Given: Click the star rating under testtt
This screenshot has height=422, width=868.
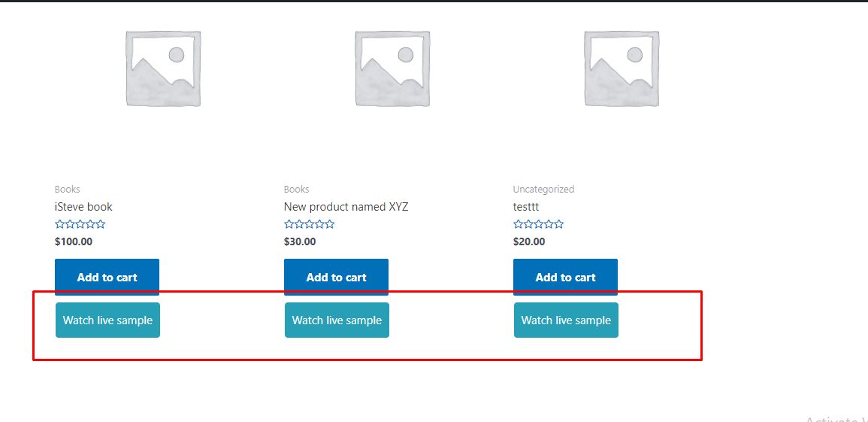Looking at the screenshot, I should coord(539,224).
